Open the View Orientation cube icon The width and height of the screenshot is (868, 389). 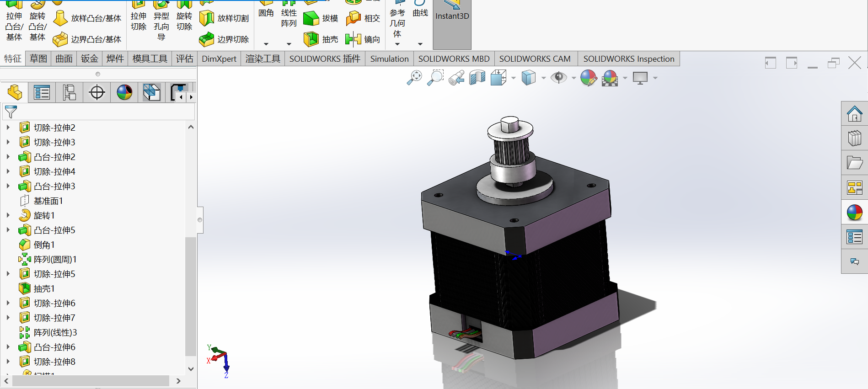(x=498, y=77)
